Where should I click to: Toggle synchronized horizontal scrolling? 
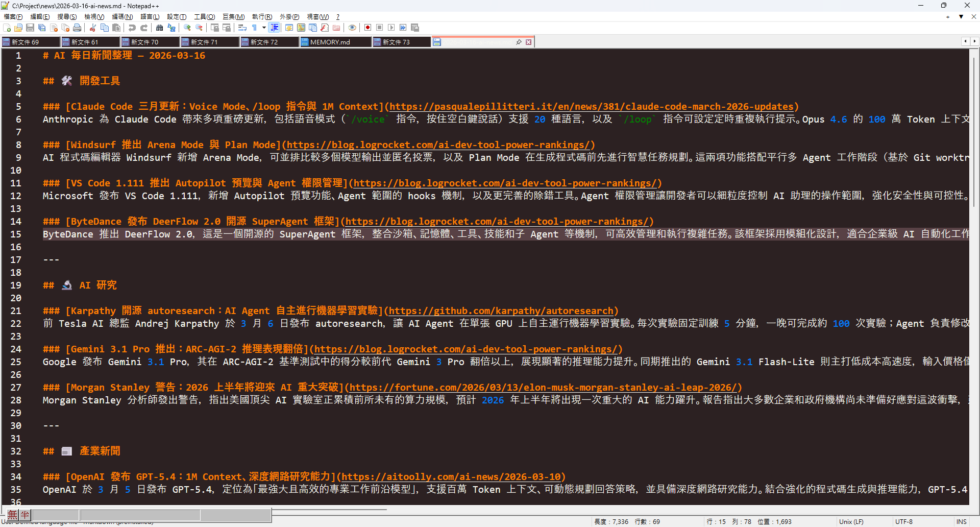[x=227, y=28]
